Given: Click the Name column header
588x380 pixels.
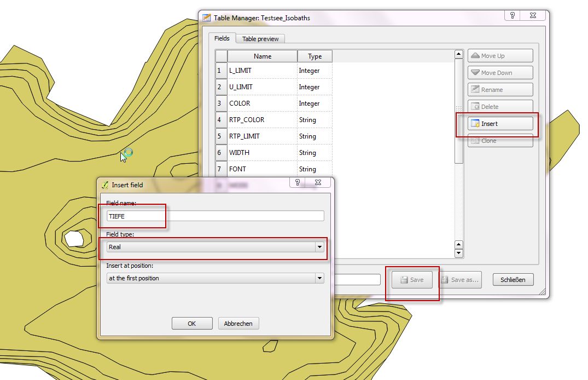Looking at the screenshot, I should 262,56.
